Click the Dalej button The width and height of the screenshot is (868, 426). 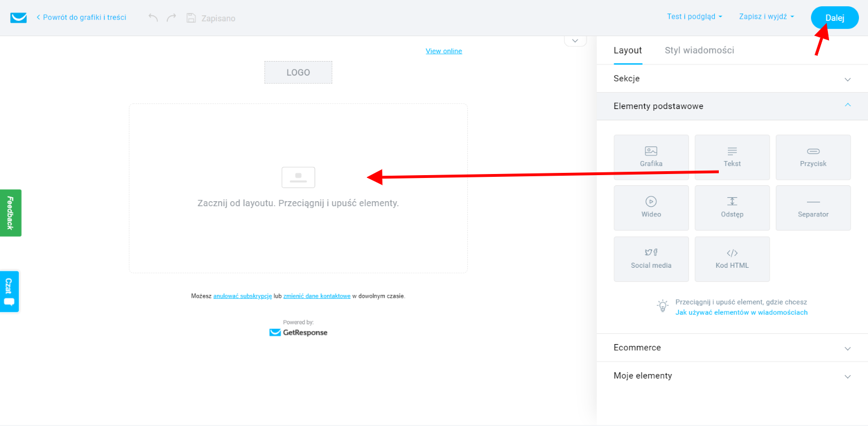click(834, 18)
